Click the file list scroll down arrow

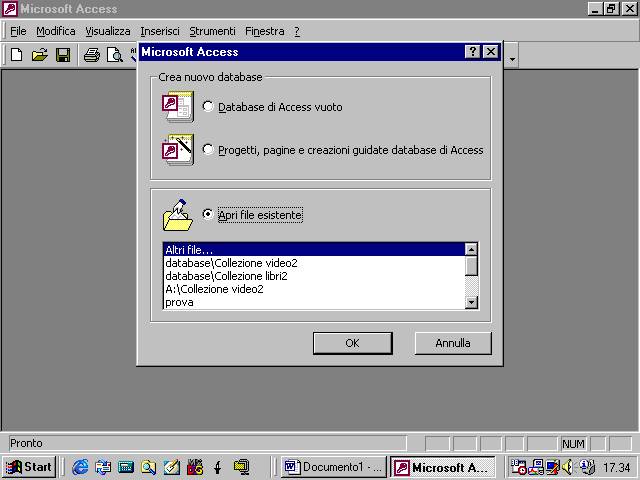coord(471,302)
